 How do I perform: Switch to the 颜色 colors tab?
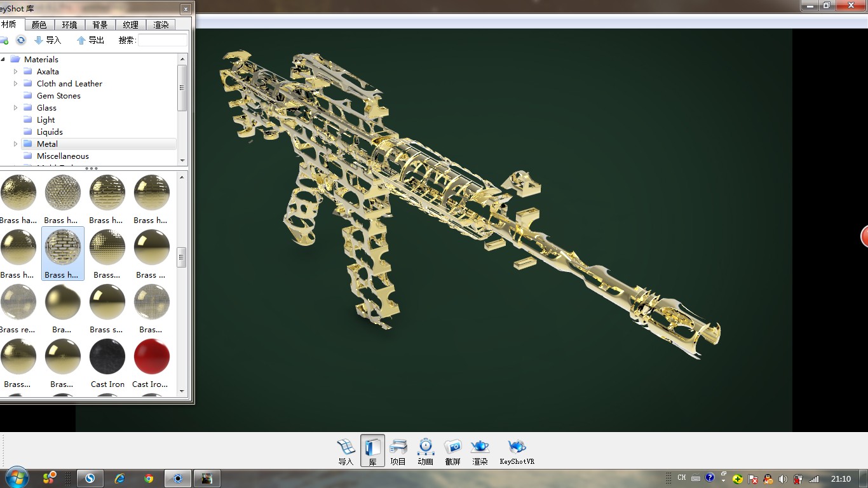point(39,25)
